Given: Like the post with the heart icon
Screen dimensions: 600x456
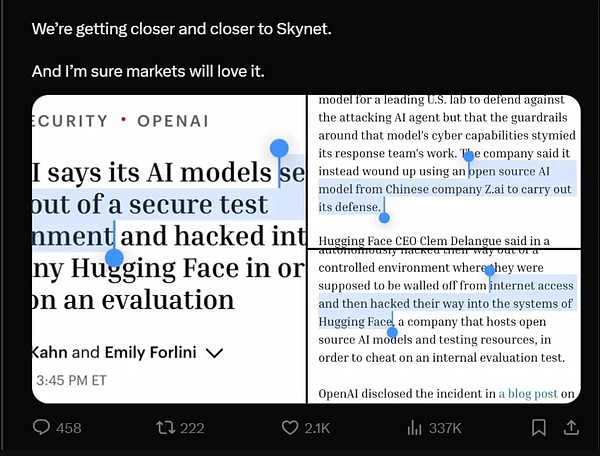Looking at the screenshot, I should point(290,428).
